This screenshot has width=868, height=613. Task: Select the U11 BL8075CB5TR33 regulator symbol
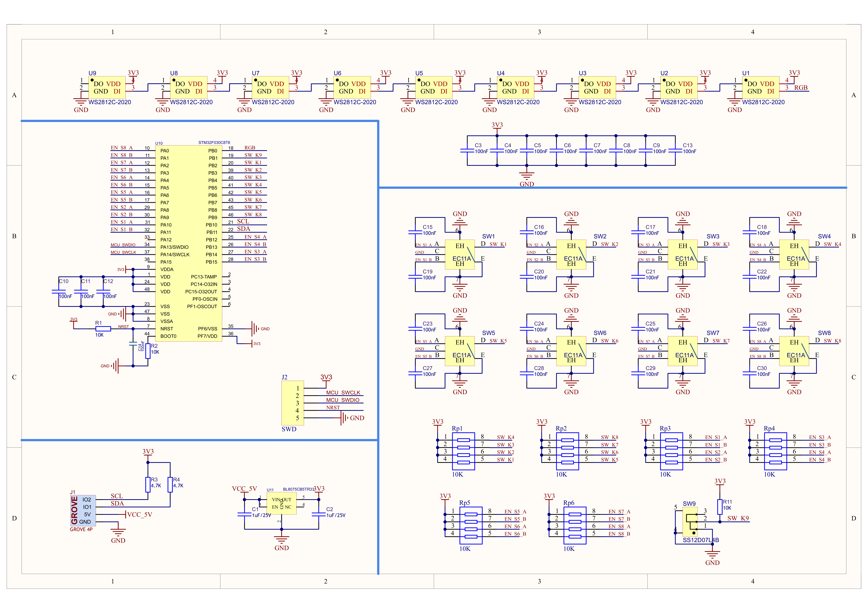pos(282,503)
